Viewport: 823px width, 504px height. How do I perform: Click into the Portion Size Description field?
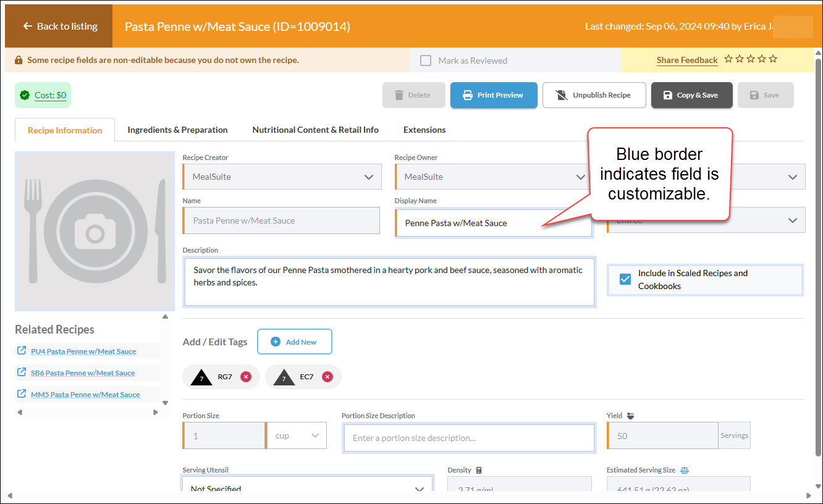pos(469,438)
